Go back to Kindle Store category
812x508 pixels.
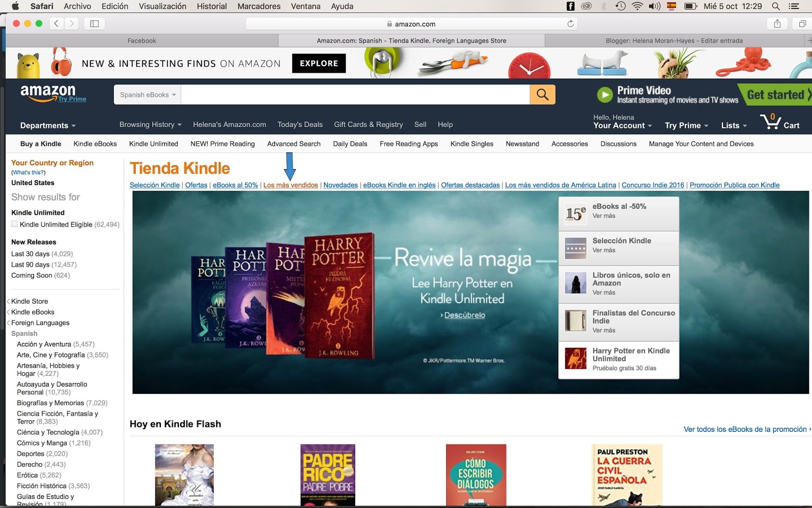29,301
